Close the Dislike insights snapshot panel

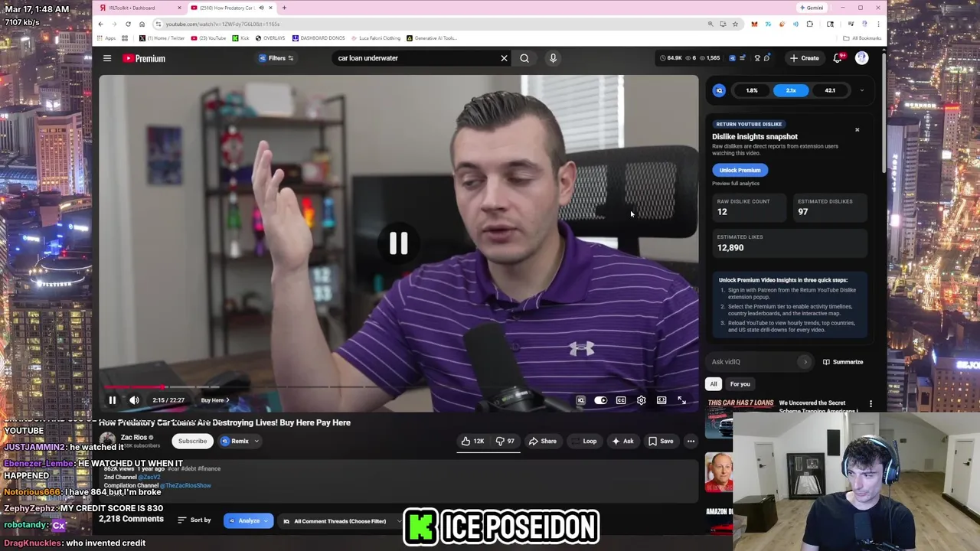click(x=857, y=129)
